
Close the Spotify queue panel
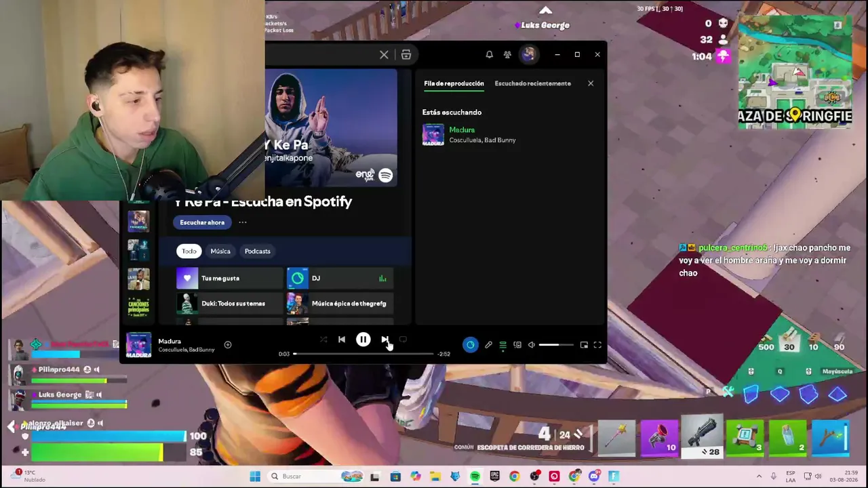click(x=590, y=83)
